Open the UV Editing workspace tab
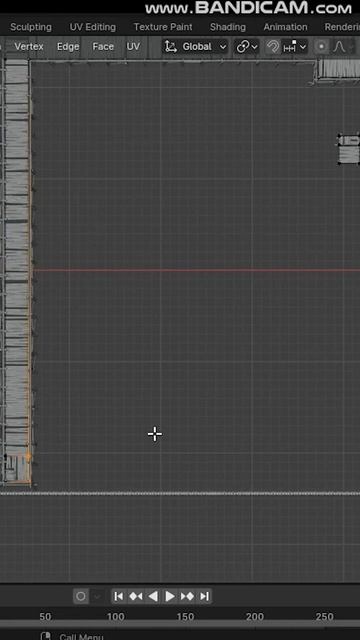Screen dimensions: 360x640 click(93, 27)
